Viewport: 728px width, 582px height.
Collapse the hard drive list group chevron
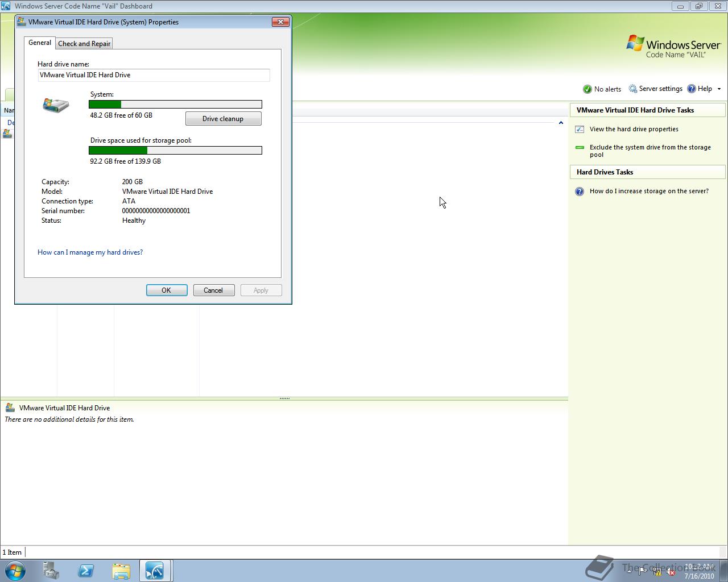[x=561, y=122]
